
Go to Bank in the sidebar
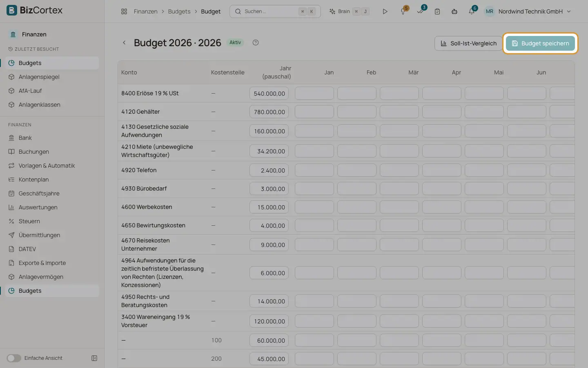pyautogui.click(x=52, y=138)
